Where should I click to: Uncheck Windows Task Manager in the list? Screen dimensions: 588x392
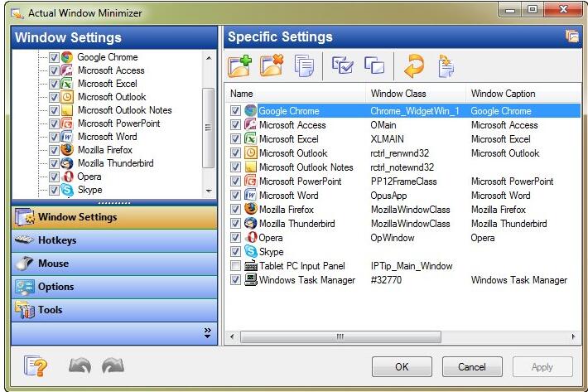point(235,279)
